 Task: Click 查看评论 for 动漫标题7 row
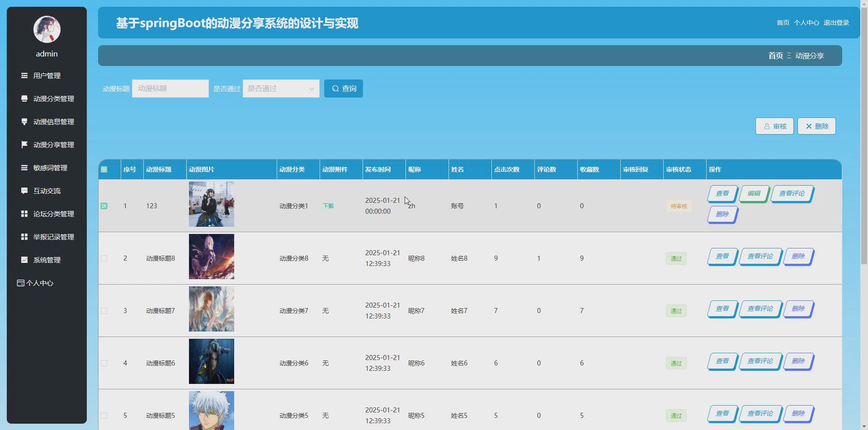click(760, 309)
